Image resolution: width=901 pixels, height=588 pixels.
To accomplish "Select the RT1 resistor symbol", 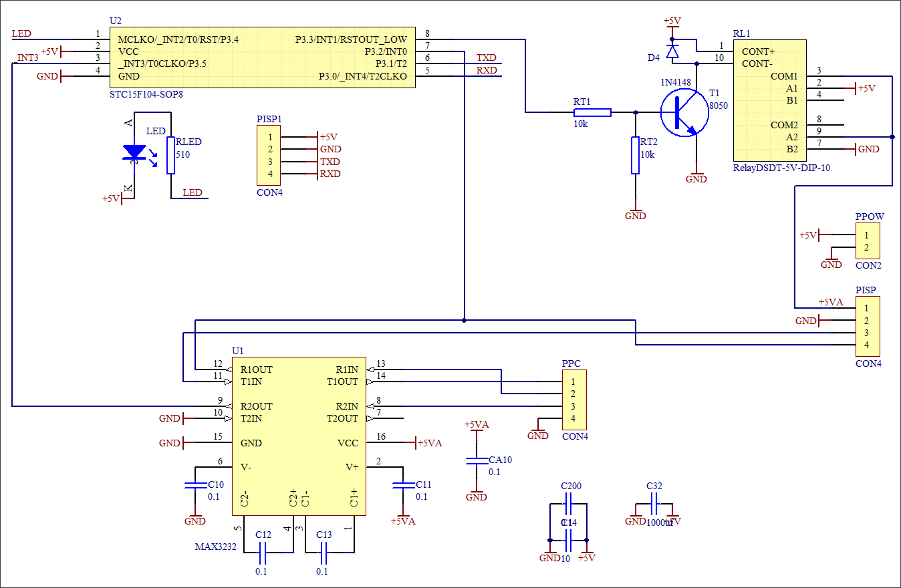I will pos(592,112).
